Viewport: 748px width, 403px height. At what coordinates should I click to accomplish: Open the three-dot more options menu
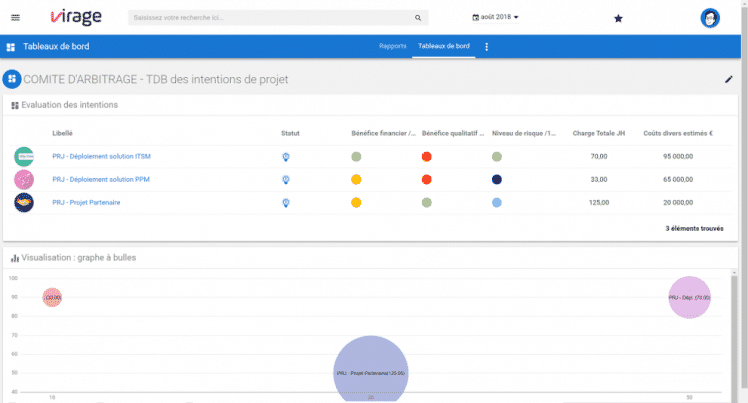coord(486,47)
